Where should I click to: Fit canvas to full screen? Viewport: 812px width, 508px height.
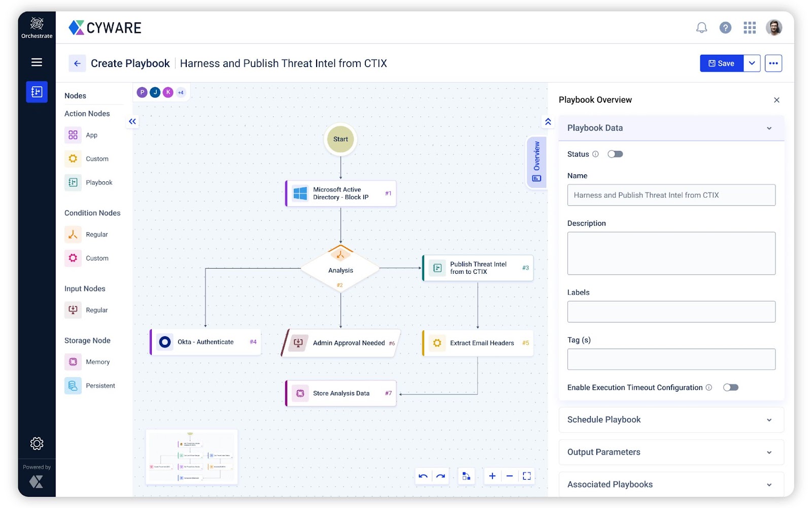tap(527, 476)
